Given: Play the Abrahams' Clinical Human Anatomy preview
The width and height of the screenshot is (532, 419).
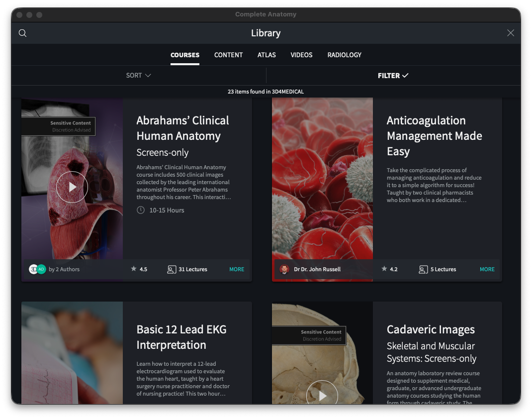Looking at the screenshot, I should pos(72,187).
